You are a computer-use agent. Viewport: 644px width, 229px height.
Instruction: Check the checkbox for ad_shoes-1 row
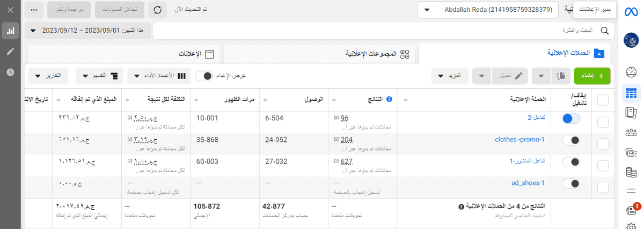click(x=603, y=187)
